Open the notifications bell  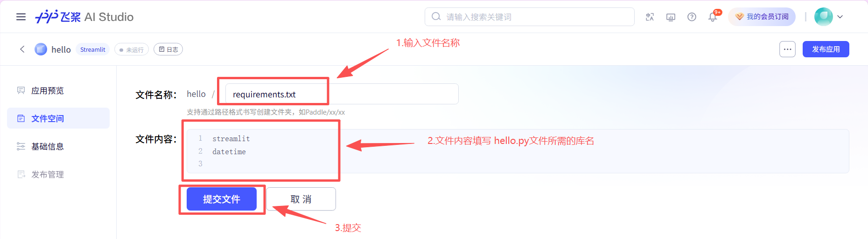pos(713,17)
